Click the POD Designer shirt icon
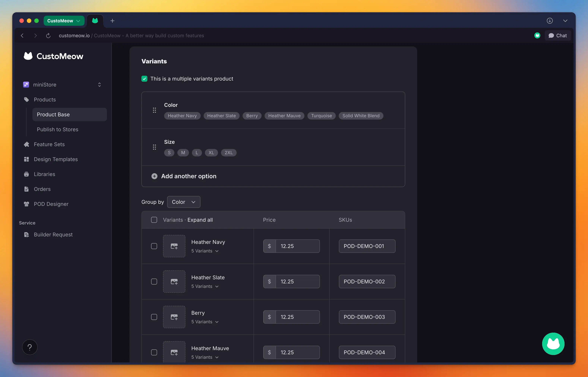Viewport: 588px width, 377px height. 26,204
